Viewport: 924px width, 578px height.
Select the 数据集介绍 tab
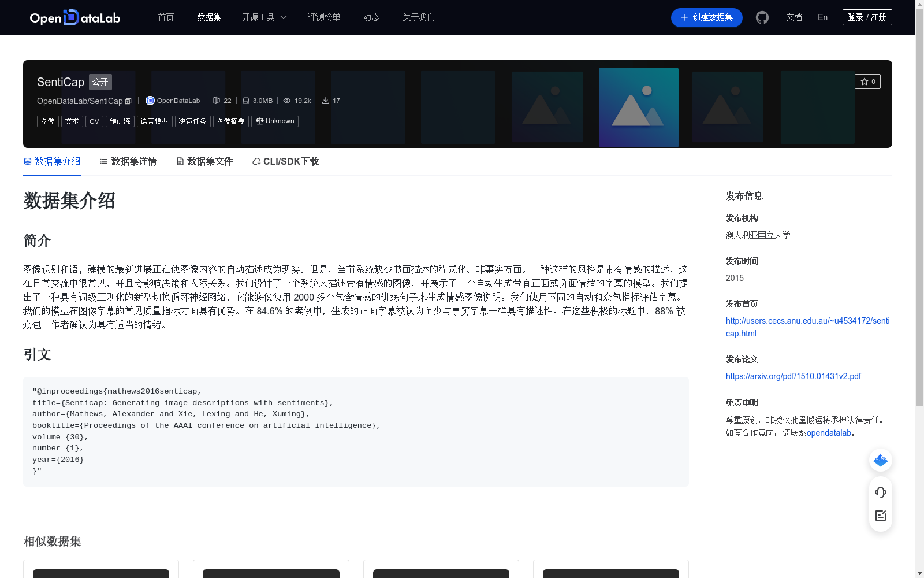(52, 161)
